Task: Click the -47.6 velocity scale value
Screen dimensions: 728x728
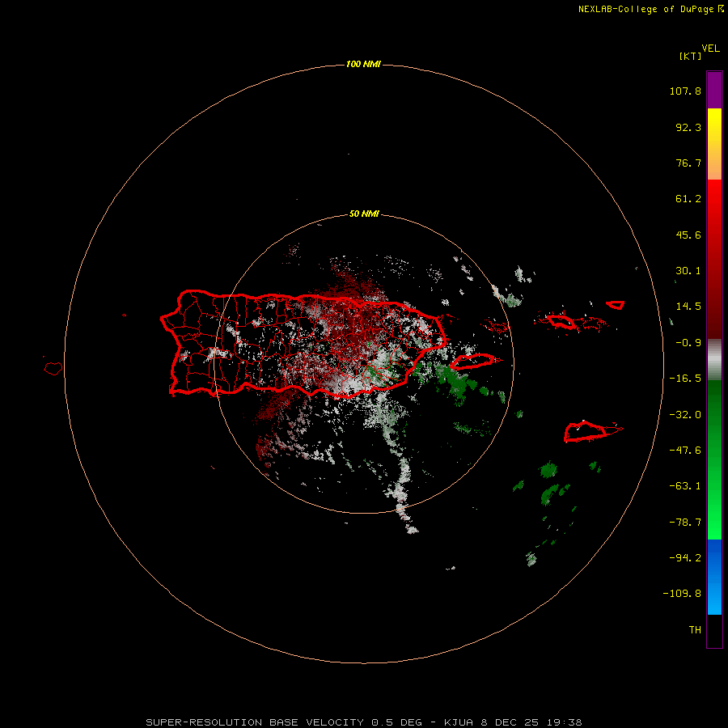Action: [x=685, y=451]
